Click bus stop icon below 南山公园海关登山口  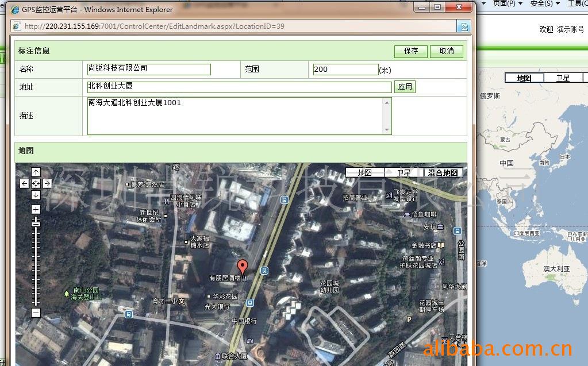[x=129, y=314]
